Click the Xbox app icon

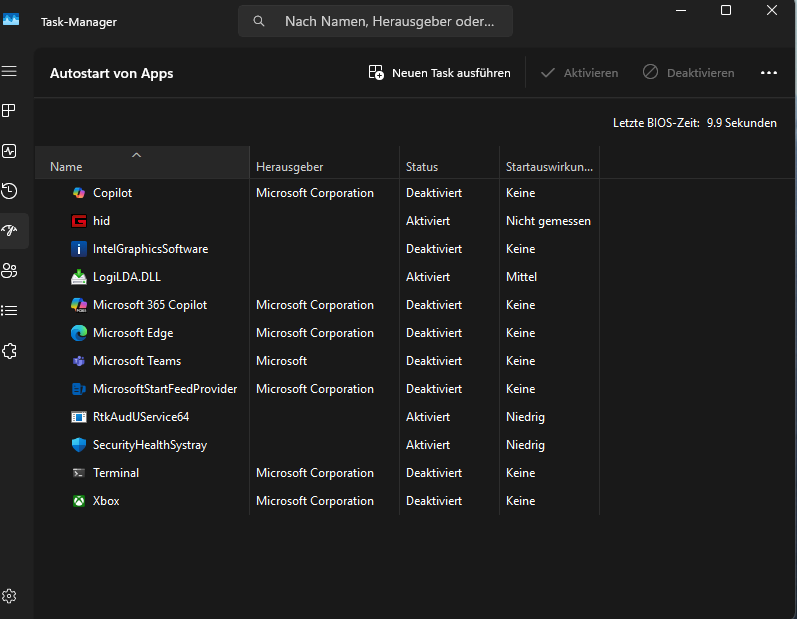pyautogui.click(x=79, y=501)
